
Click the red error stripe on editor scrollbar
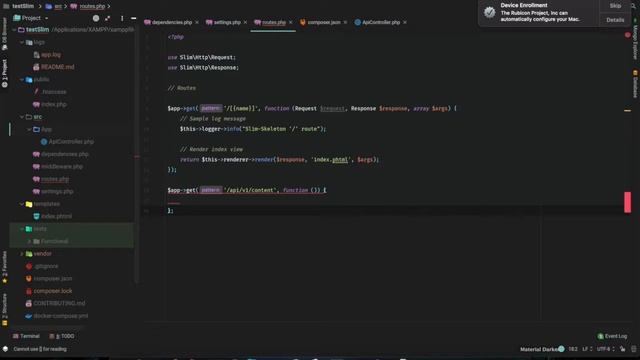(627, 202)
